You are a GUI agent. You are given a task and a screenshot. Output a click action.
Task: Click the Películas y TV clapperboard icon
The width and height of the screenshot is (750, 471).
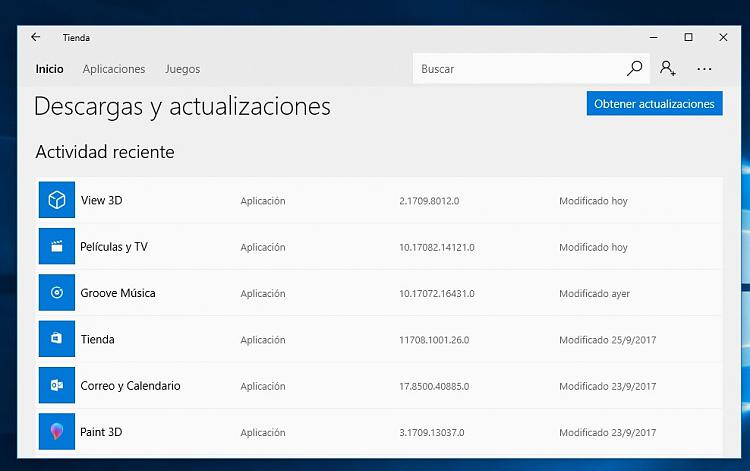pos(57,246)
